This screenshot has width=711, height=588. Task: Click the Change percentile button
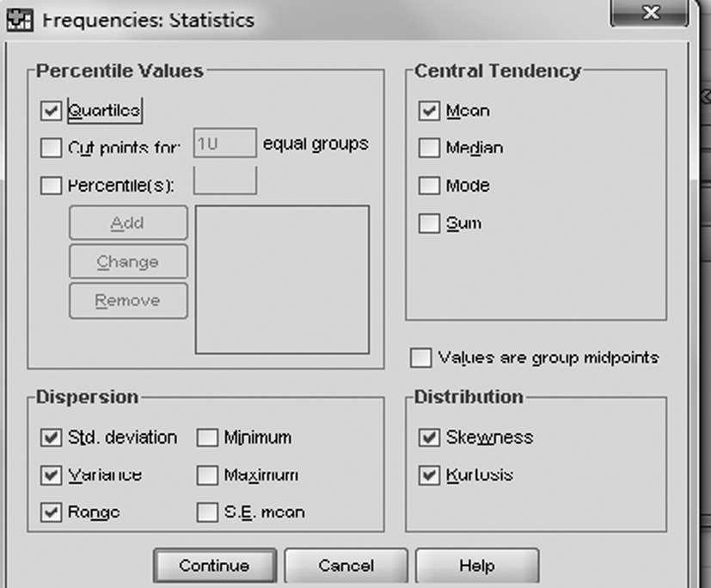[x=128, y=261]
